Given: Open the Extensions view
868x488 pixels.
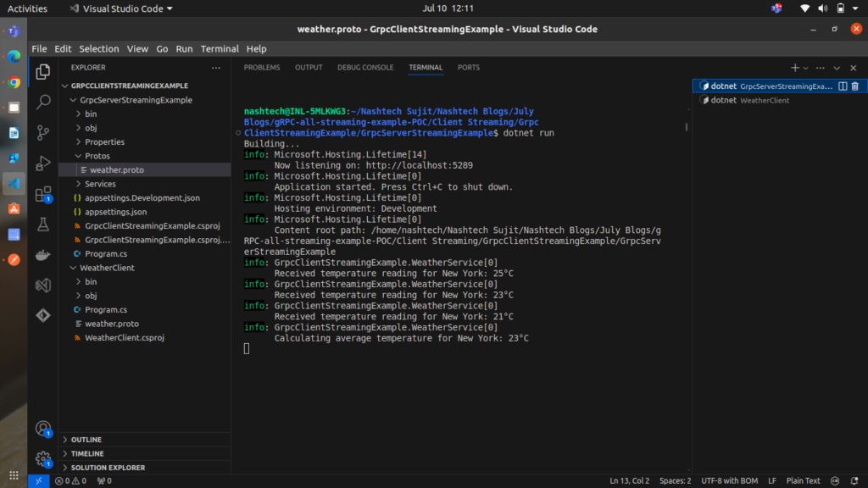Looking at the screenshot, I should (x=43, y=194).
